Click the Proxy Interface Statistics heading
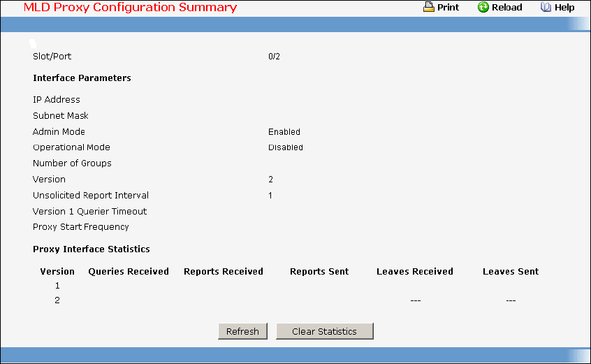Image resolution: width=591 pixels, height=364 pixels. click(92, 249)
